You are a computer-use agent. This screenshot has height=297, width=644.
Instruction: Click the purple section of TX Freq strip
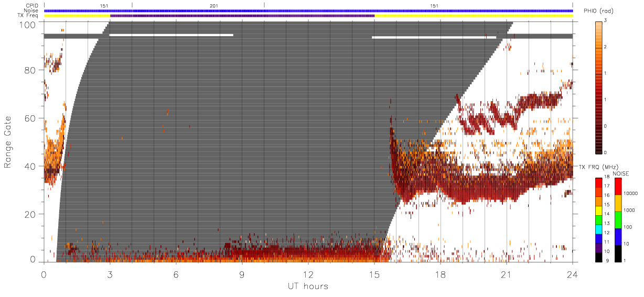click(x=242, y=16)
